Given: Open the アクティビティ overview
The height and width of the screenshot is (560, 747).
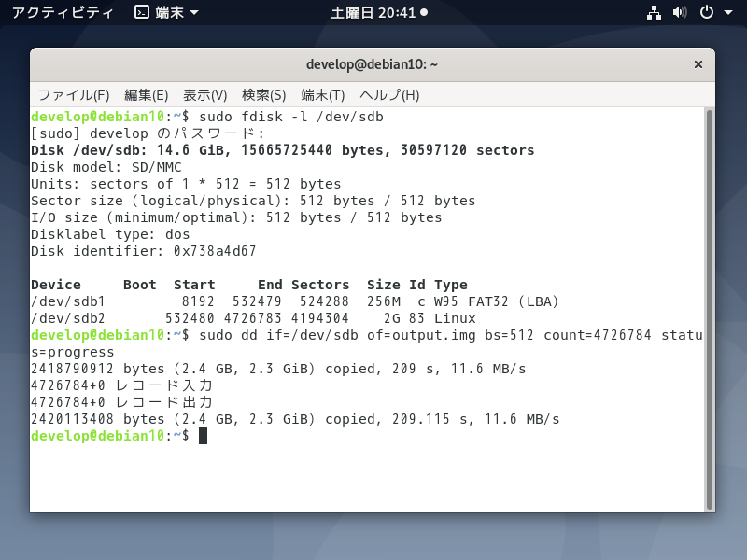Looking at the screenshot, I should pyautogui.click(x=63, y=12).
